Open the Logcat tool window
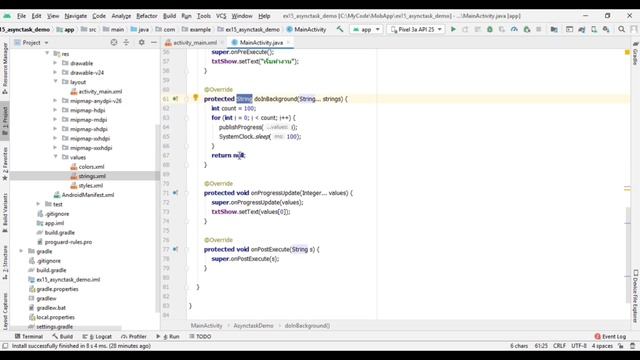This screenshot has height=360, width=640. coord(97,336)
